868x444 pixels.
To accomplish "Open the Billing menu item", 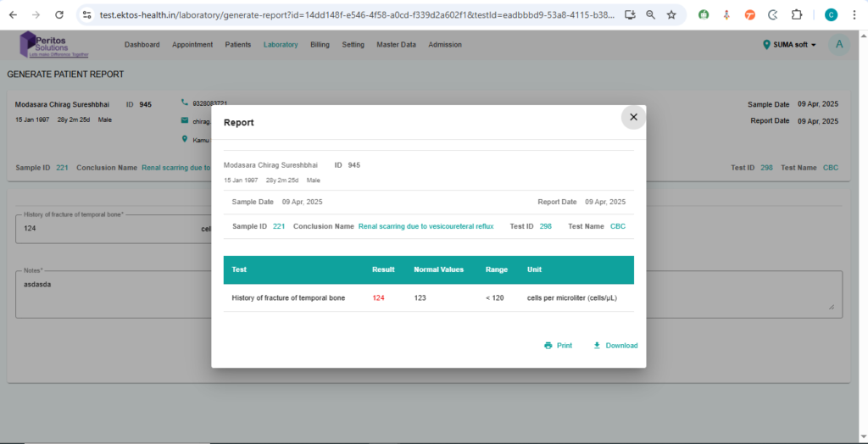I will 320,45.
